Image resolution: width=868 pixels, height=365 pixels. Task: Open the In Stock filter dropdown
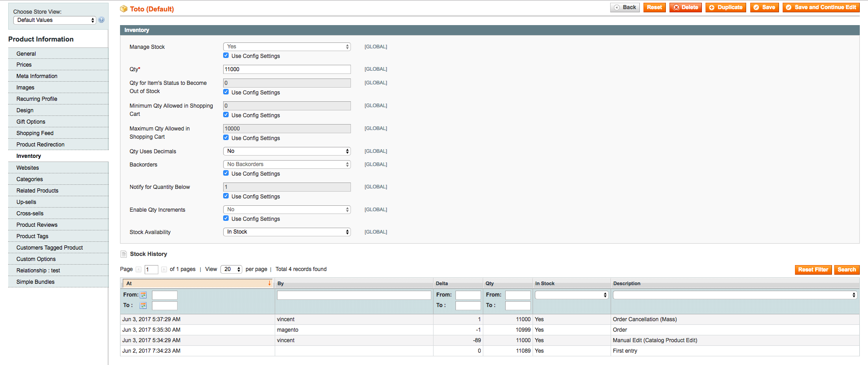coord(572,295)
